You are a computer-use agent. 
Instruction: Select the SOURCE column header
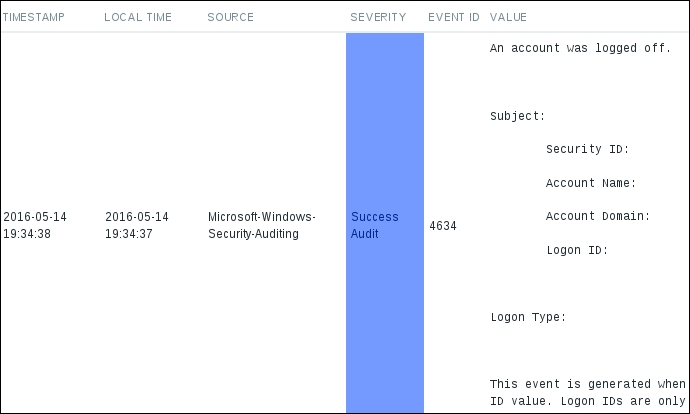pyautogui.click(x=230, y=17)
